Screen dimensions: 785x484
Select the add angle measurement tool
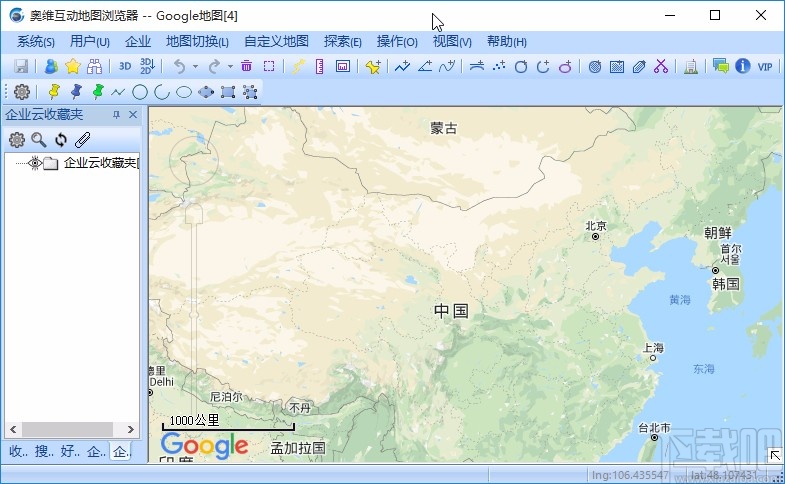pos(425,66)
